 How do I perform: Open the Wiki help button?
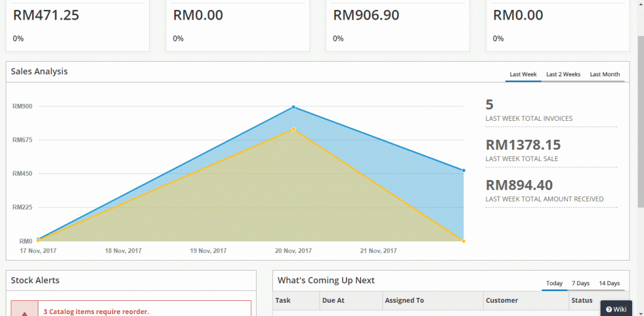click(x=616, y=309)
